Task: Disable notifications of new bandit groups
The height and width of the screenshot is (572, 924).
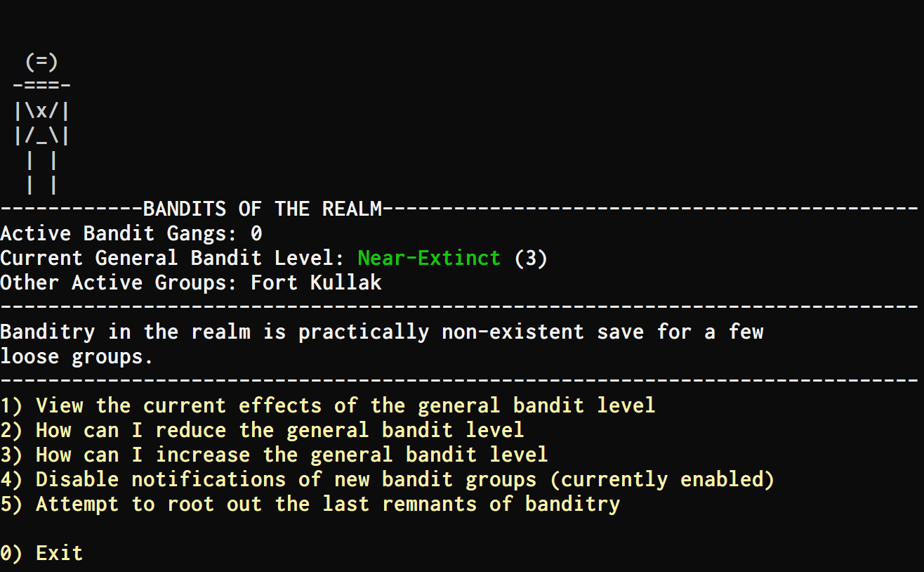Action: pyautogui.click(x=387, y=479)
